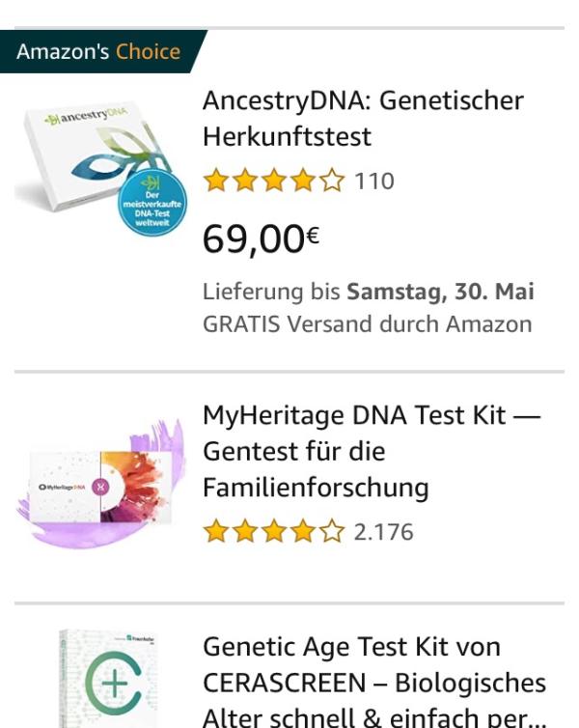The height and width of the screenshot is (728, 579).
Task: Open the 110 reviews count for AncestryDNA
Action: click(373, 182)
